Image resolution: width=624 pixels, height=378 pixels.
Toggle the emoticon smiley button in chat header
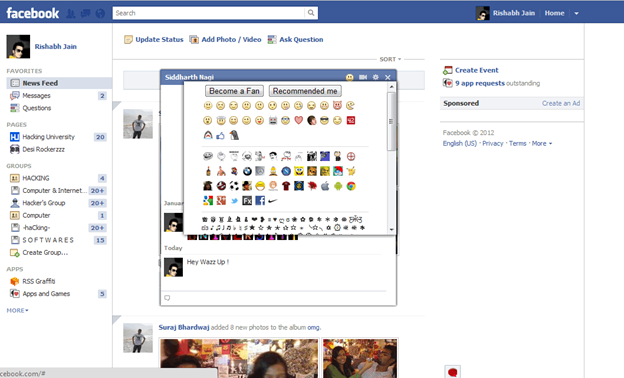(349, 77)
